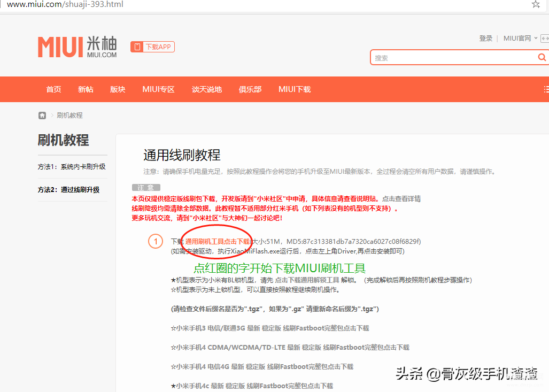Open 谈天说地 section
This screenshot has height=392, width=549.
click(x=206, y=89)
